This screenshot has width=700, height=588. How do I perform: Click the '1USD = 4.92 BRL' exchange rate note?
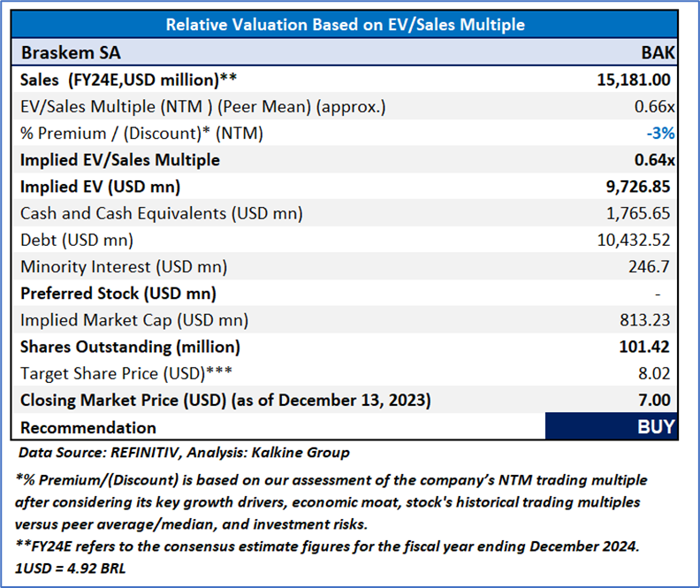pos(70,569)
